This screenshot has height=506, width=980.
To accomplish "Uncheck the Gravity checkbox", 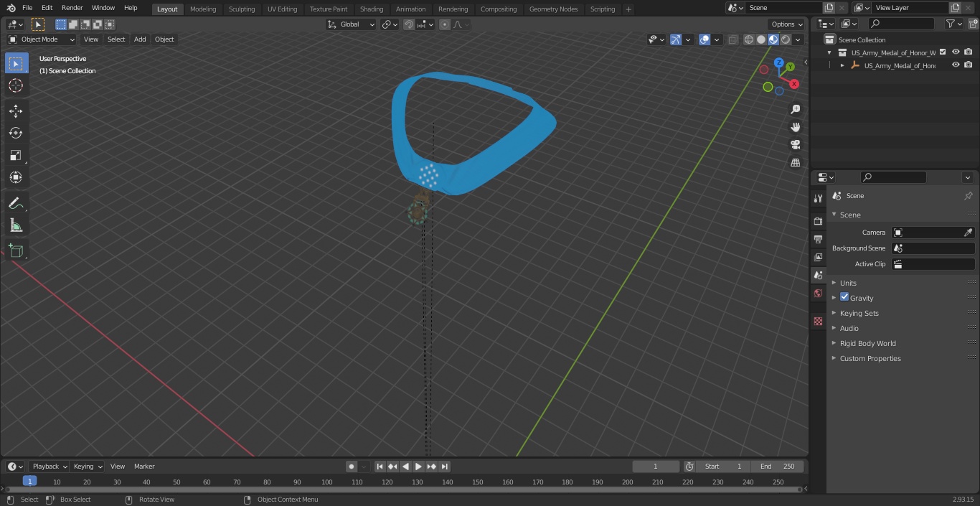I will point(844,297).
